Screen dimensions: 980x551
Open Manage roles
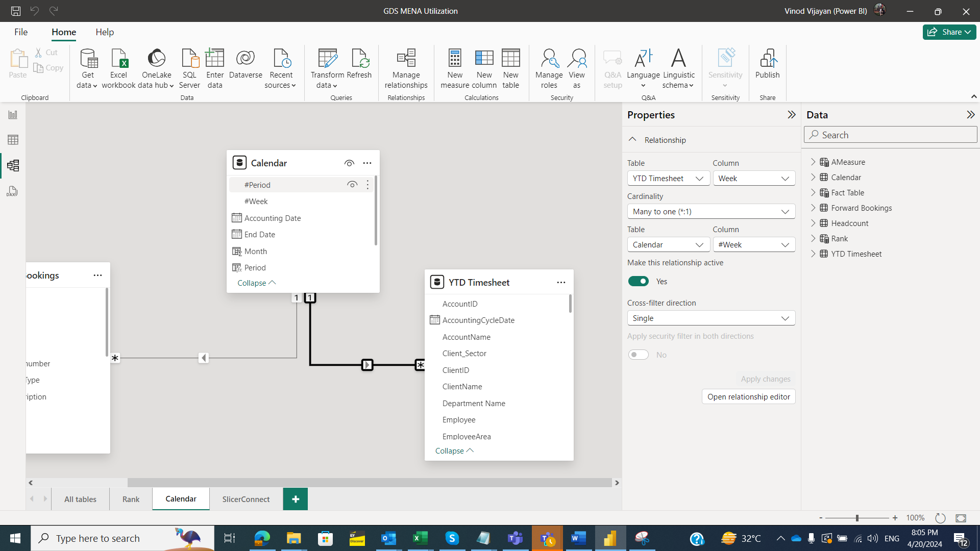pos(549,68)
